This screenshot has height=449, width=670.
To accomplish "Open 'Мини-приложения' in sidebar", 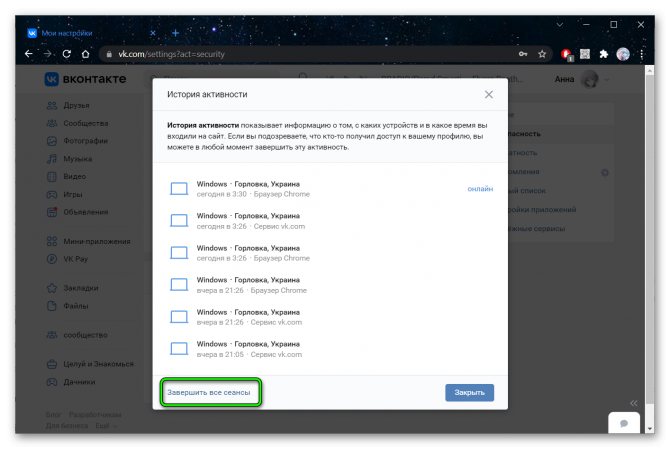I will pyautogui.click(x=88, y=241).
